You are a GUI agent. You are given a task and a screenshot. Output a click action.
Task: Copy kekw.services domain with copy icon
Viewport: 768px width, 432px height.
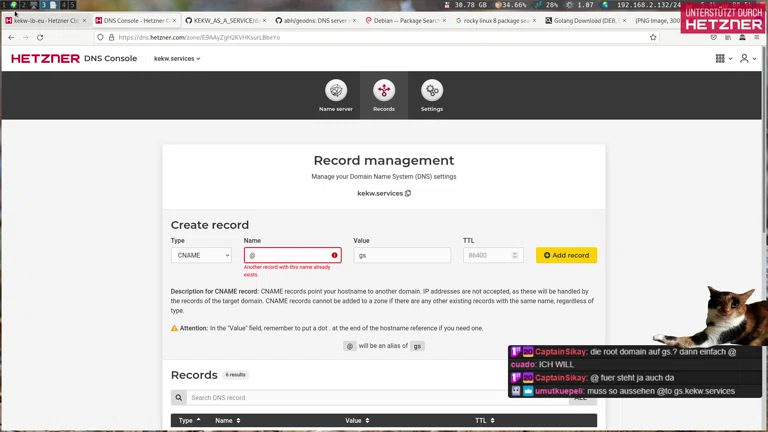[x=408, y=193]
